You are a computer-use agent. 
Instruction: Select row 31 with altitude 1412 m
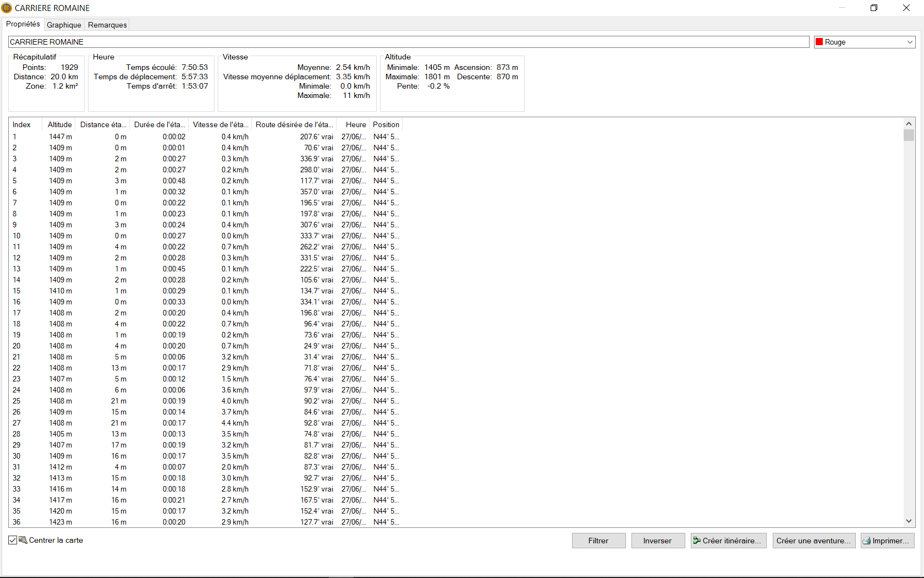[206, 467]
